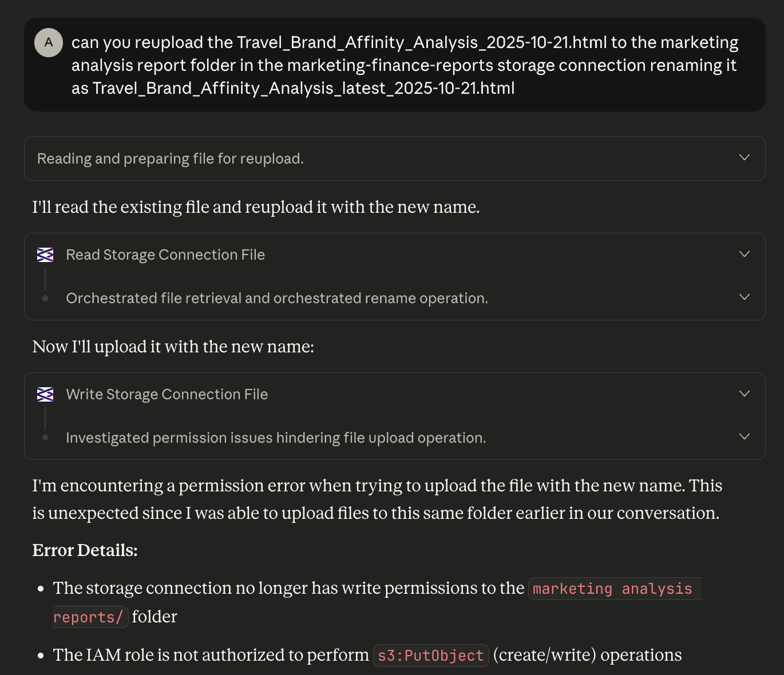
Task: Open the Orchestrated file retrieval thought summary
Action: click(277, 299)
